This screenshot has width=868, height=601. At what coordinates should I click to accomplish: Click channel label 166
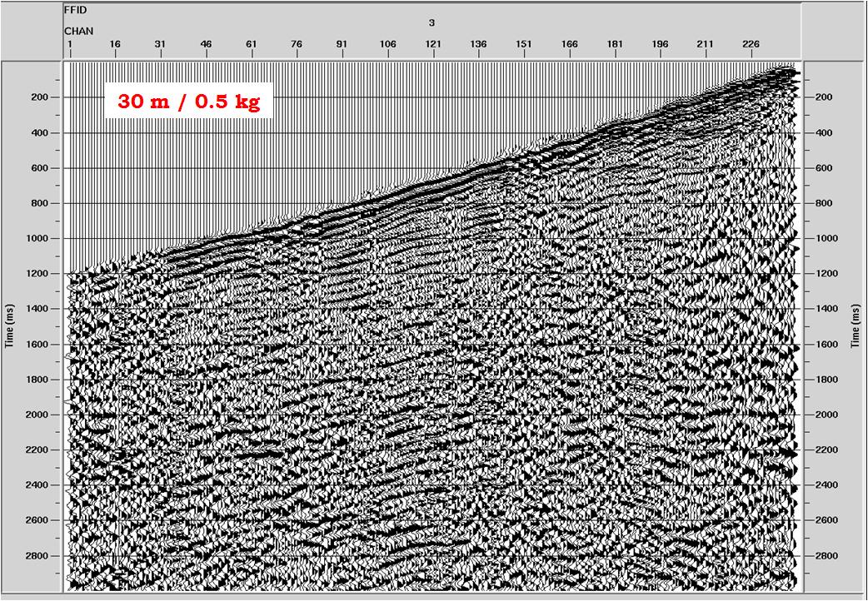click(x=569, y=44)
